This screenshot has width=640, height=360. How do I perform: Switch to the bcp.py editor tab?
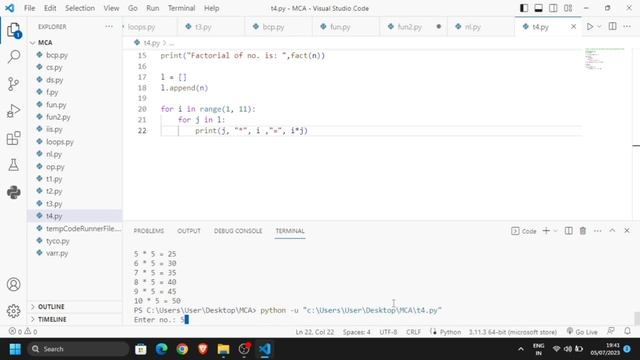tap(279, 27)
